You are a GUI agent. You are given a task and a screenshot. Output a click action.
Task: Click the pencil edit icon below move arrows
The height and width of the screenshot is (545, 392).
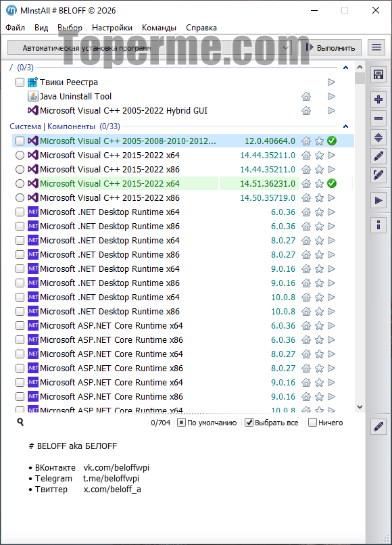[x=378, y=156]
